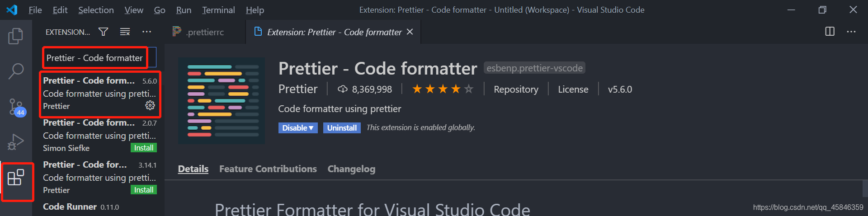This screenshot has height=216, width=868.
Task: Open the Run and Debug view
Action: [x=16, y=142]
